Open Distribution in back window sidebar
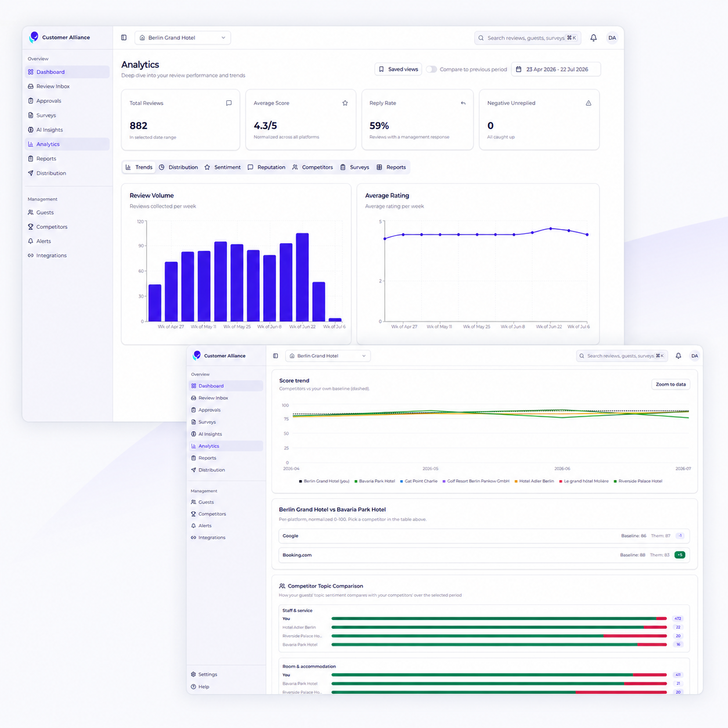The image size is (728, 728). pos(67,173)
